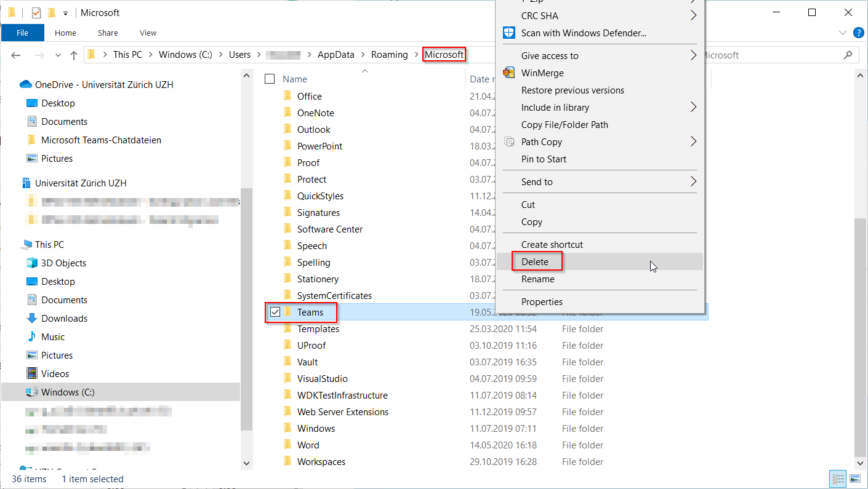Click the search magnifier icon
Image resolution: width=868 pixels, height=489 pixels.
coord(848,55)
